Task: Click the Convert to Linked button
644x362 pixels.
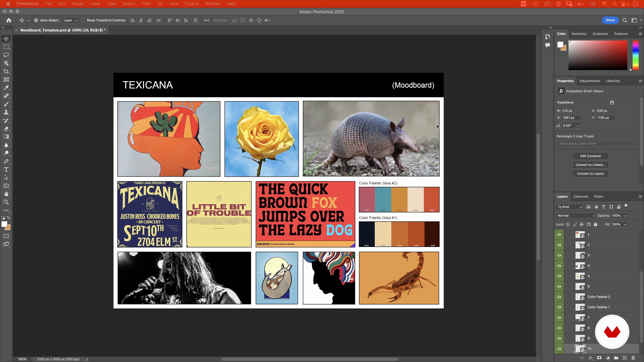Action: [x=590, y=165]
